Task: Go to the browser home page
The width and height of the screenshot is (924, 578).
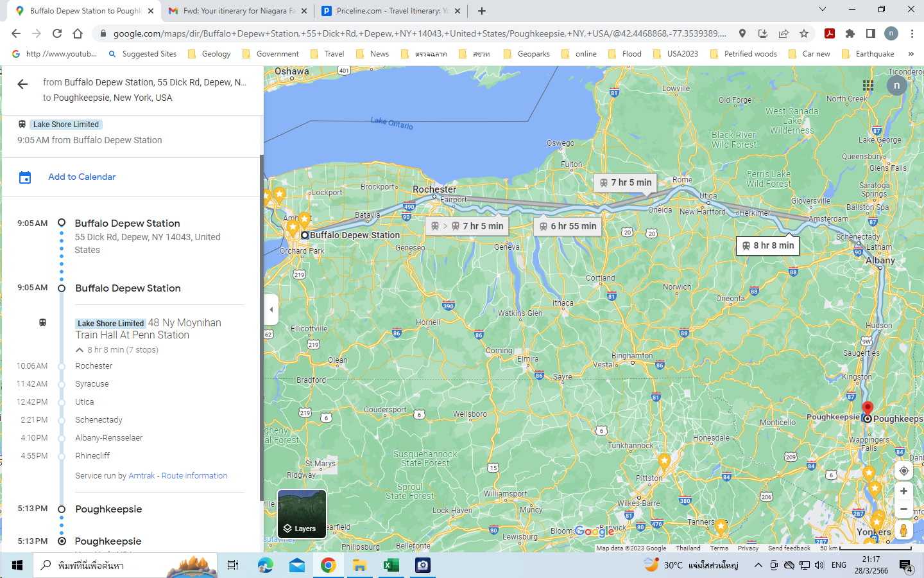Action: tap(78, 33)
